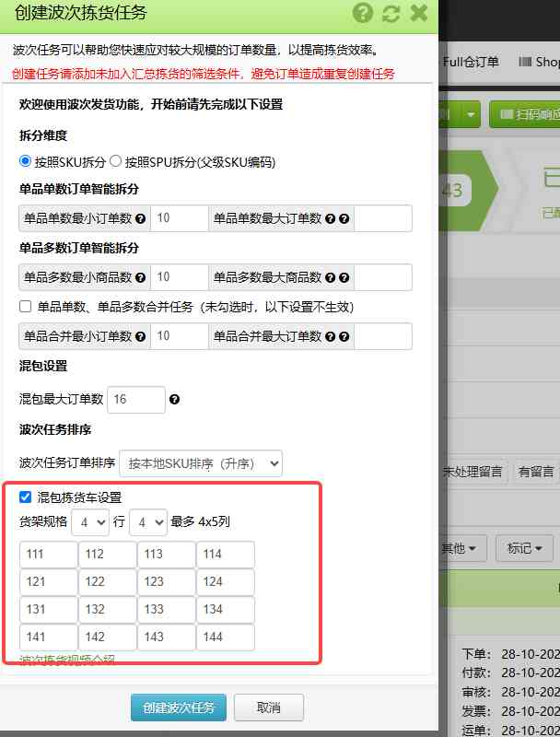Open 货架规格 columns dropdown after 行
This screenshot has width=560, height=737.
tap(148, 522)
